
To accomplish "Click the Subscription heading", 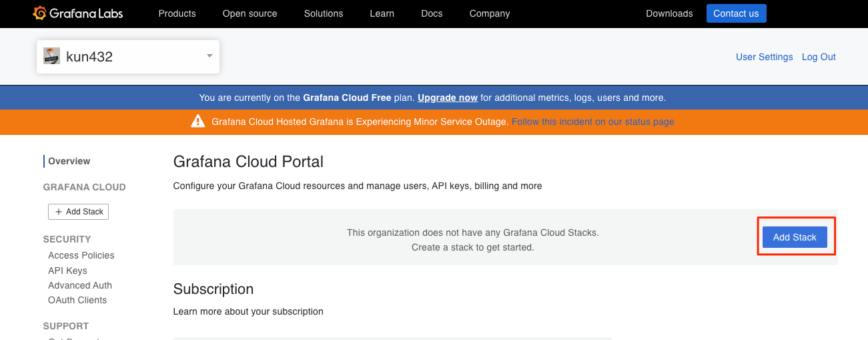I will click(x=213, y=289).
